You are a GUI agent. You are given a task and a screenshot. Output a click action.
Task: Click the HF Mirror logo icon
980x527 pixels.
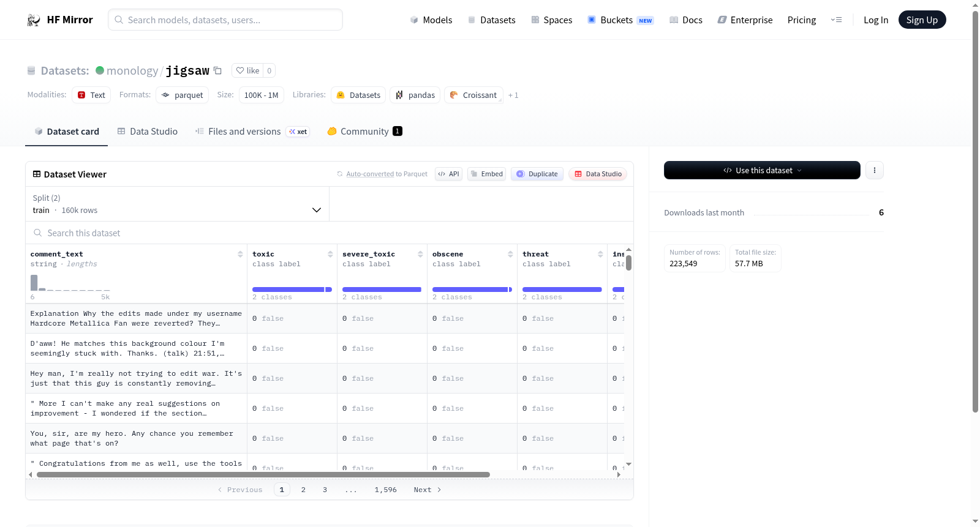click(x=34, y=20)
